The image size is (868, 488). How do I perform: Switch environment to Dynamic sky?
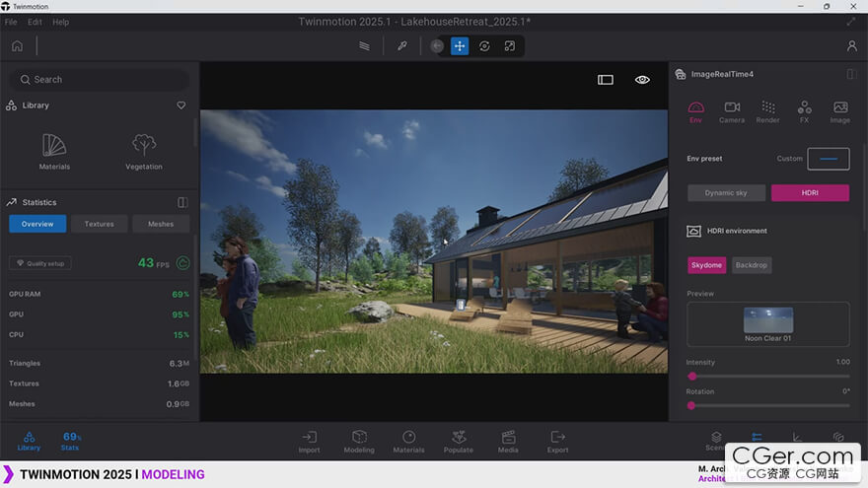(726, 193)
